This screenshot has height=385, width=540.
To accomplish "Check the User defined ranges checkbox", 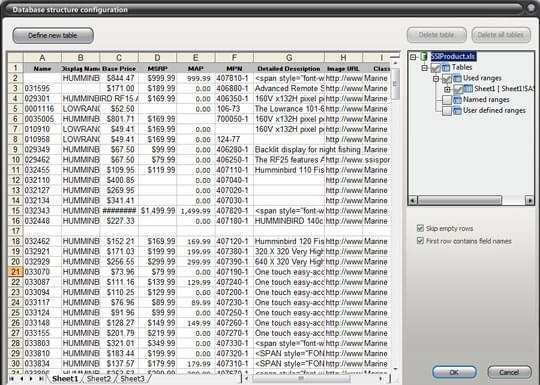I will click(447, 111).
